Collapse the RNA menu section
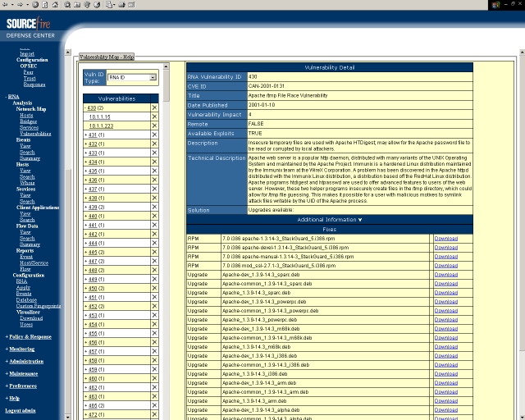The image size is (525, 420). click(x=12, y=97)
